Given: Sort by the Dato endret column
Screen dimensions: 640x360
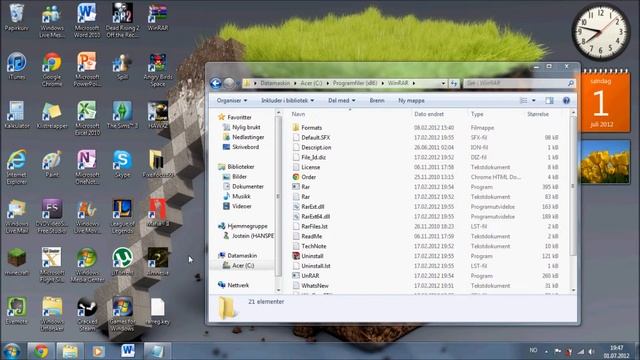Looking at the screenshot, I should (x=429, y=114).
